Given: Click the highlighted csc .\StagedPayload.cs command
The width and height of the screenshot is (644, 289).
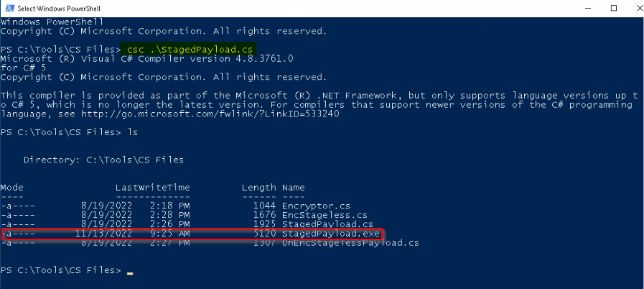Looking at the screenshot, I should [189, 50].
